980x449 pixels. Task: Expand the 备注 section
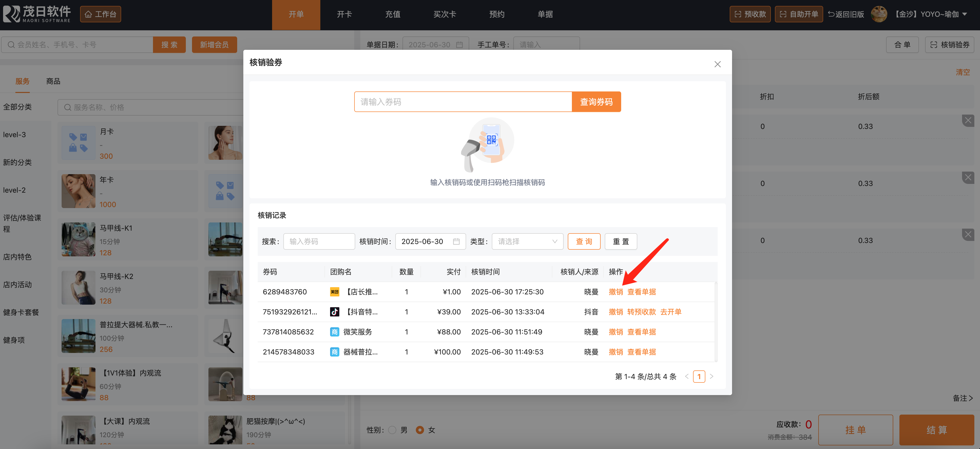pyautogui.click(x=963, y=398)
